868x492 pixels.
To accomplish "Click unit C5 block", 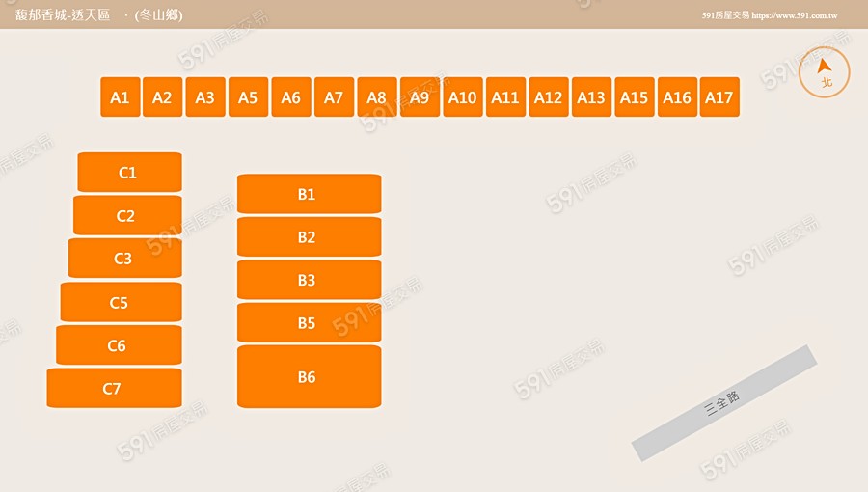I will click(x=120, y=302).
